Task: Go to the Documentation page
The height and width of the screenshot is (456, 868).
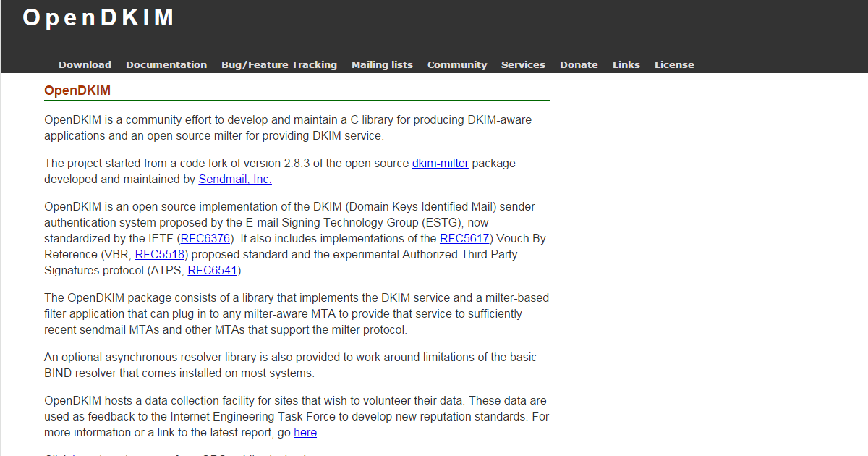Action: point(166,64)
